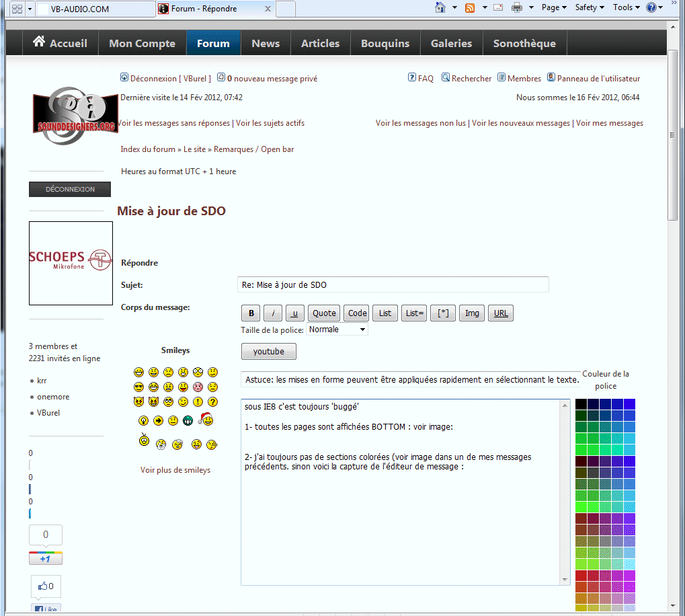This screenshot has height=616, width=685.
Task: Click the Google +1 button
Action: 45,559
